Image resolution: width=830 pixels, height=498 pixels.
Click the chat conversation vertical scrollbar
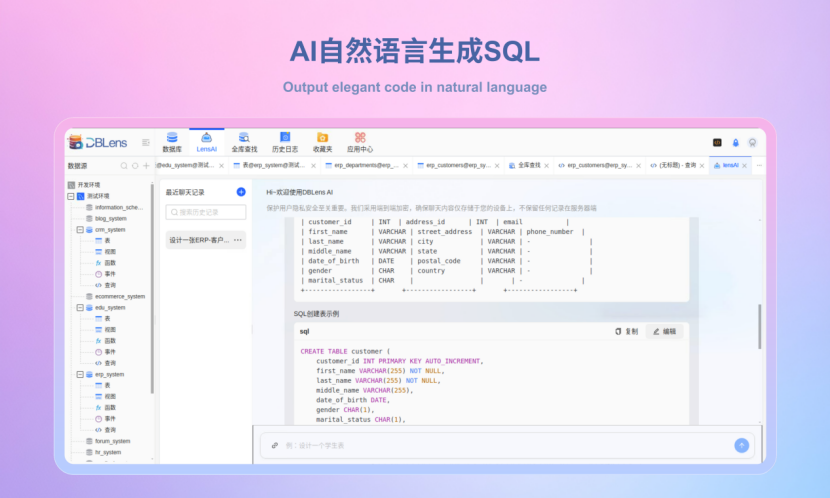pyautogui.click(x=760, y=327)
